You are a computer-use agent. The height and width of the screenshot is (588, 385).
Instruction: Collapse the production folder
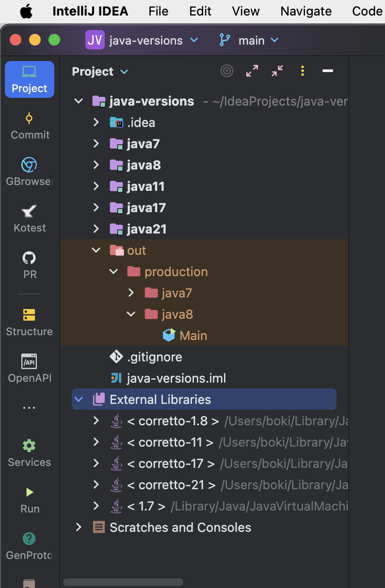pyautogui.click(x=113, y=272)
